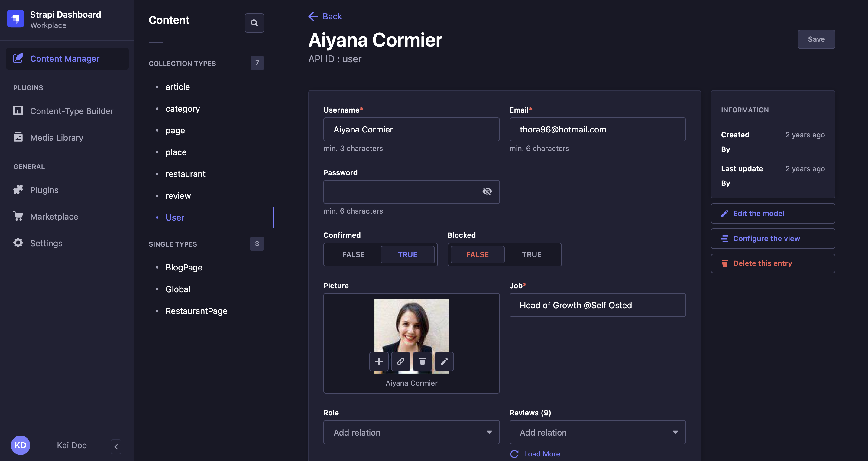
Task: Open the BlogPage single type
Action: tap(184, 267)
